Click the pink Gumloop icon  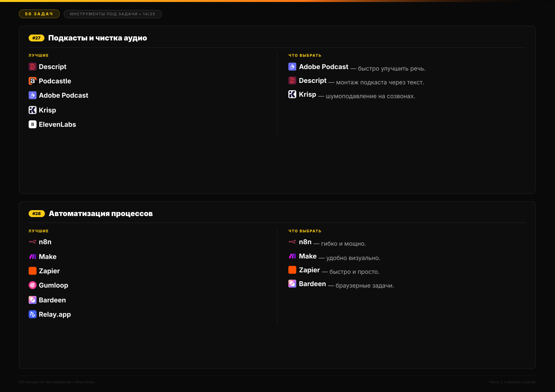pyautogui.click(x=33, y=285)
